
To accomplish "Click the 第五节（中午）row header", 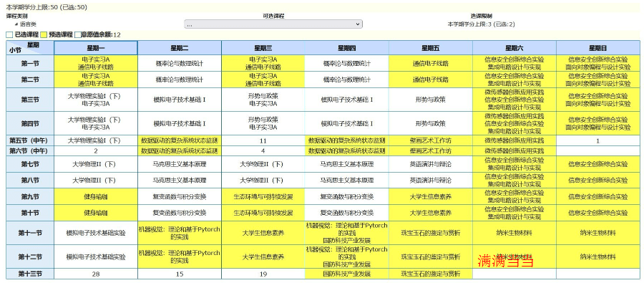I will [30, 140].
